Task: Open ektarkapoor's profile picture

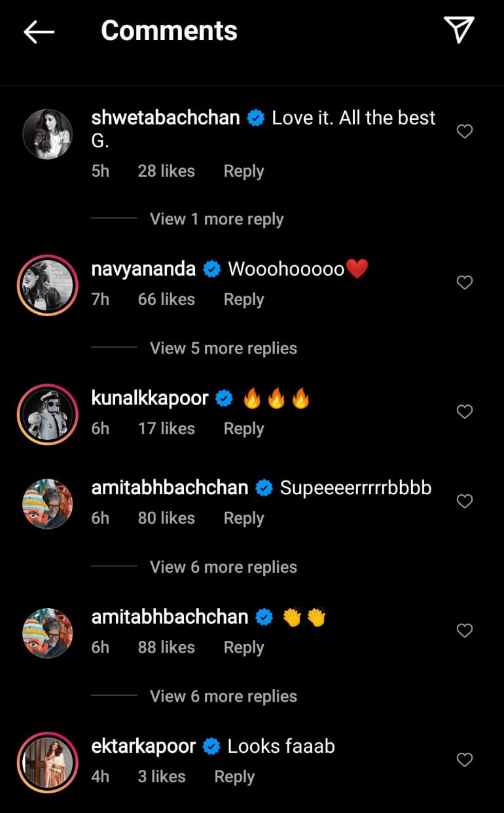Action: pos(48,762)
